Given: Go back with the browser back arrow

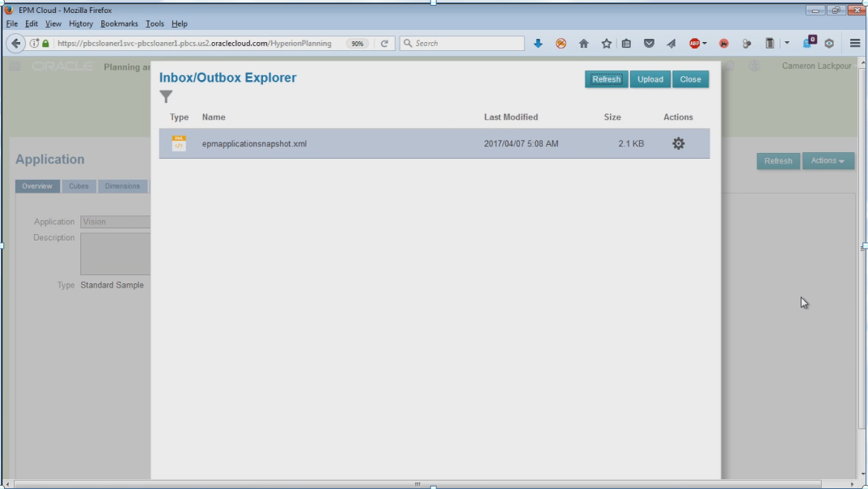Looking at the screenshot, I should [15, 43].
